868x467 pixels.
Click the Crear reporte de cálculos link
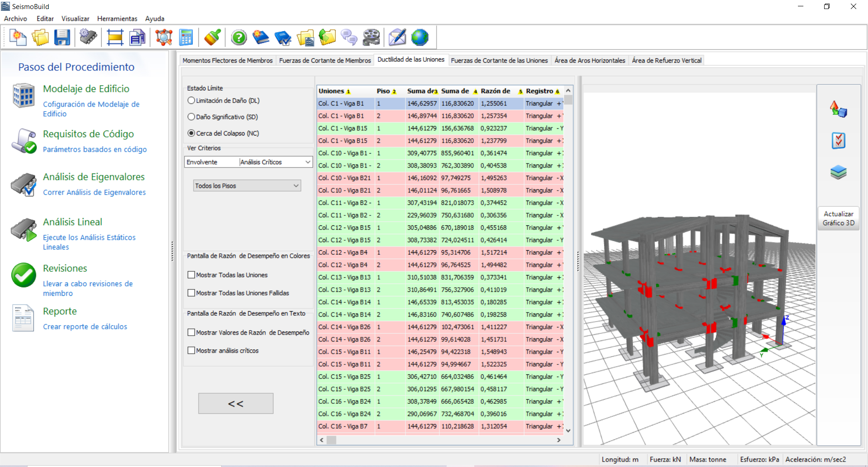pyautogui.click(x=85, y=327)
